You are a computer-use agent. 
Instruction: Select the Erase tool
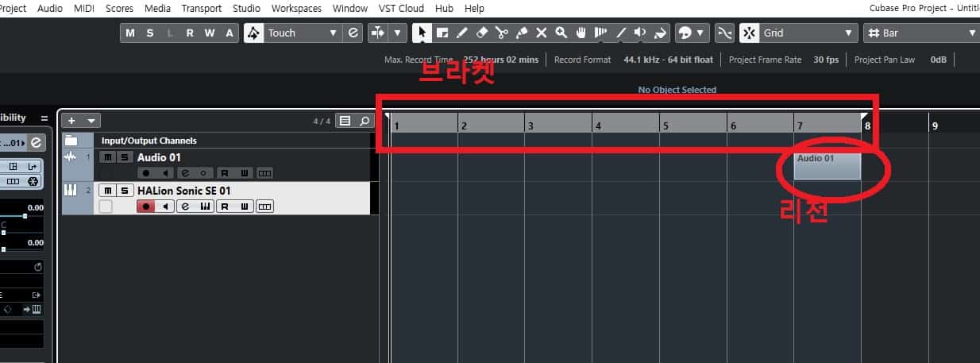pos(481,33)
